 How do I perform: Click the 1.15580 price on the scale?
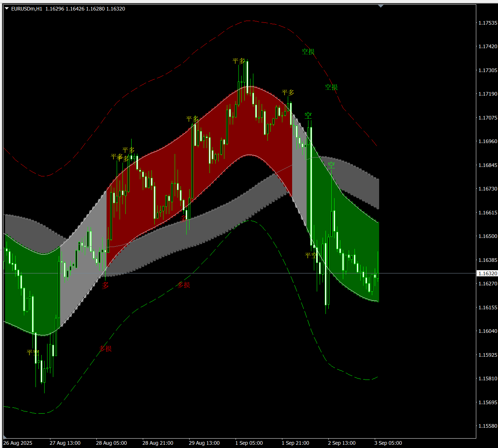pyautogui.click(x=487, y=426)
